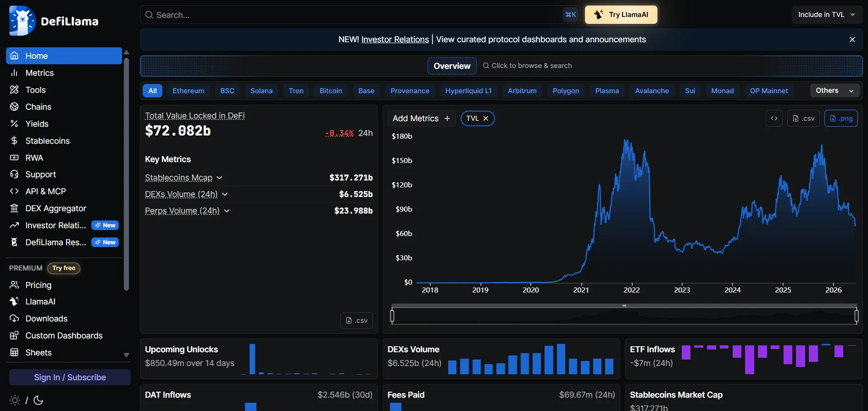The height and width of the screenshot is (411, 868).
Task: Click the LlamaAI sidebar icon
Action: 14,301
